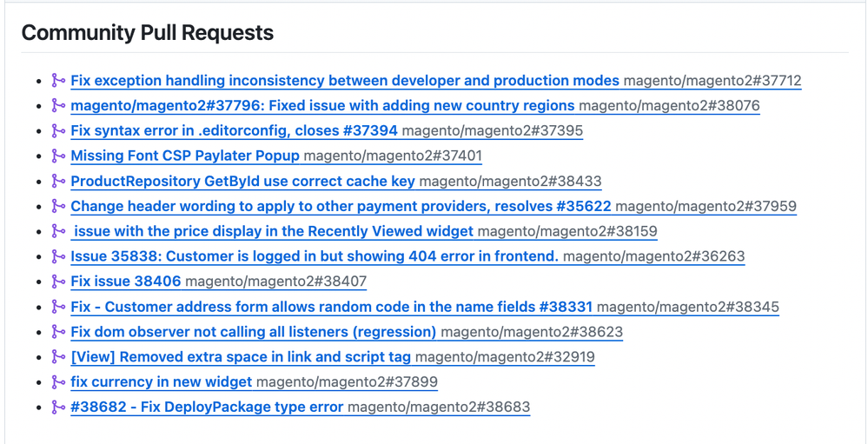
Task: Click the pull request icon beside 'Fix dom observer' entry
Action: (58, 332)
